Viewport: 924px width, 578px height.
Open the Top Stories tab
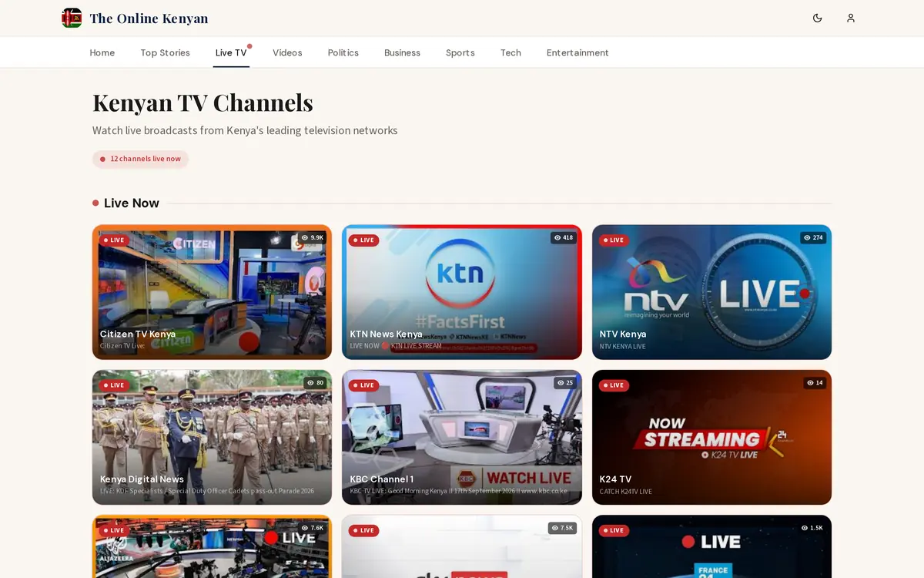(165, 53)
